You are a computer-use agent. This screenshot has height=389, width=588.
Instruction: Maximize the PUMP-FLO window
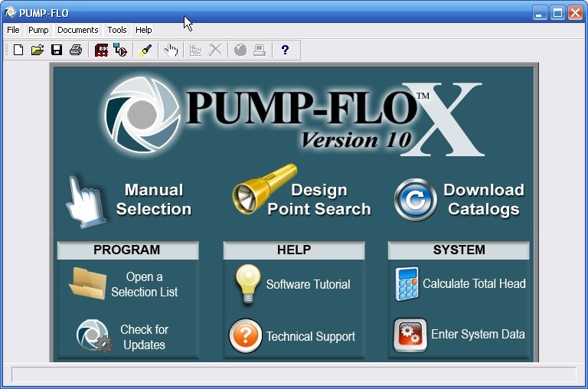pyautogui.click(x=557, y=13)
